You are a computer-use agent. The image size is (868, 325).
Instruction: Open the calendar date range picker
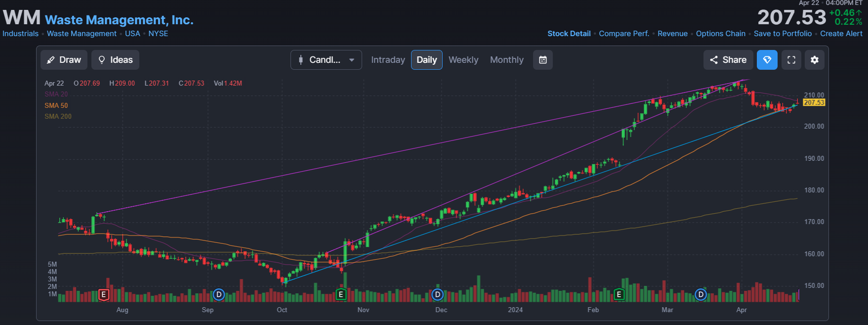[x=543, y=60]
